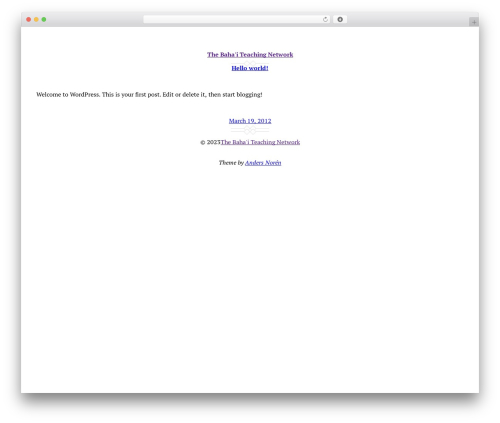Click the green maximize window button
Screen dimensions: 500x423
pyautogui.click(x=44, y=19)
